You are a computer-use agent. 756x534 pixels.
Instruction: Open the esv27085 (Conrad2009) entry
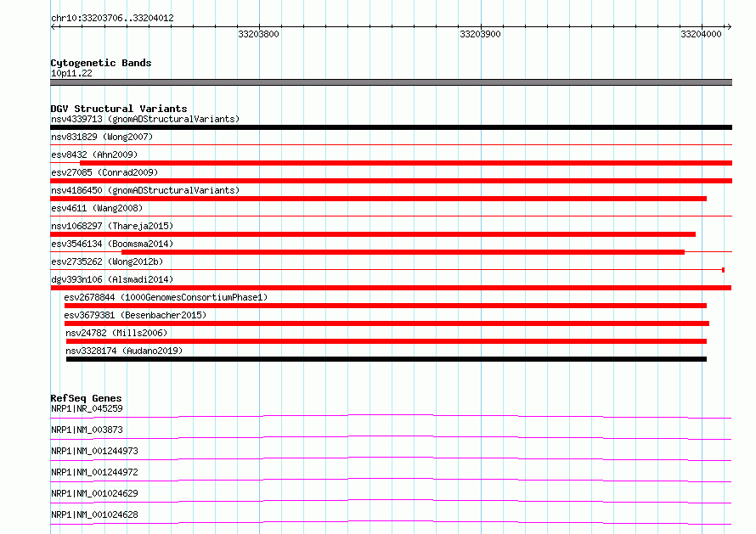pyautogui.click(x=104, y=172)
